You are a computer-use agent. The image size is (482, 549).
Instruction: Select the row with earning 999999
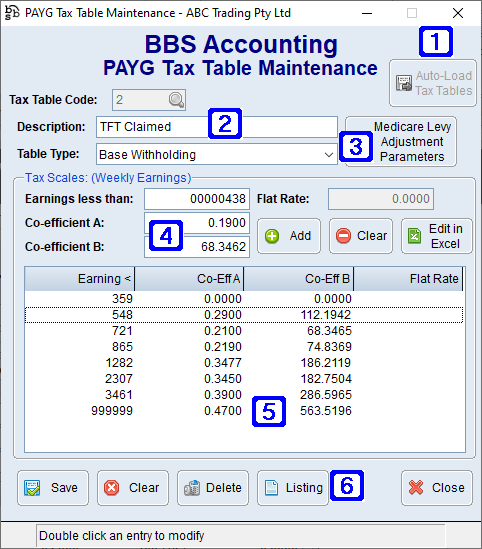click(x=244, y=411)
